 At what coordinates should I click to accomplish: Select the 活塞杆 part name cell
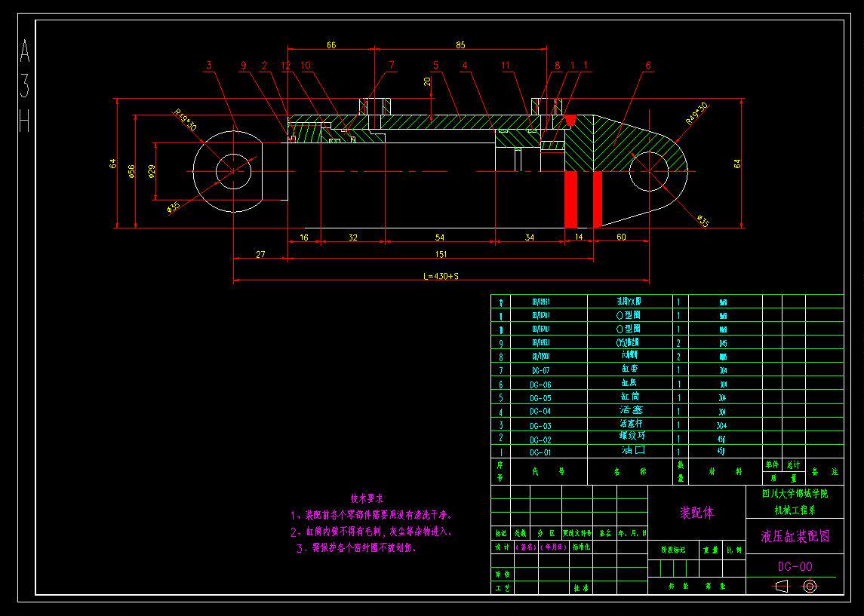point(631,423)
